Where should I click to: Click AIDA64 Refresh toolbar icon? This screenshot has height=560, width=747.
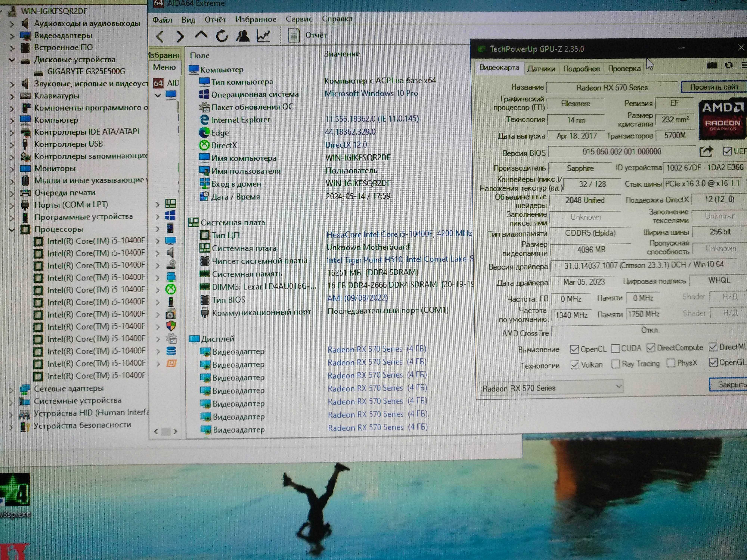[222, 36]
